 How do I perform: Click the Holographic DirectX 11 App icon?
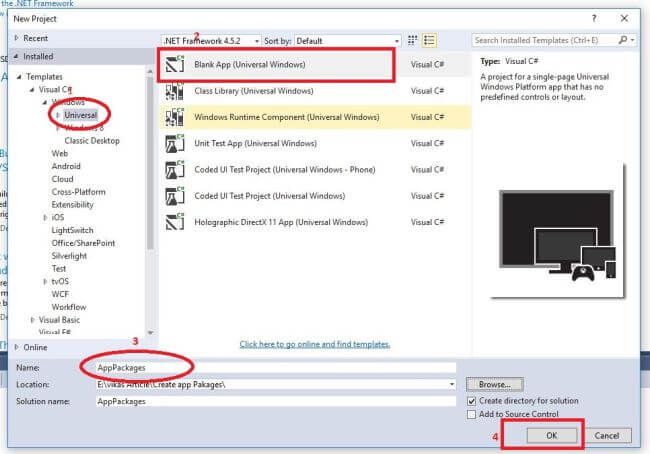point(175,222)
